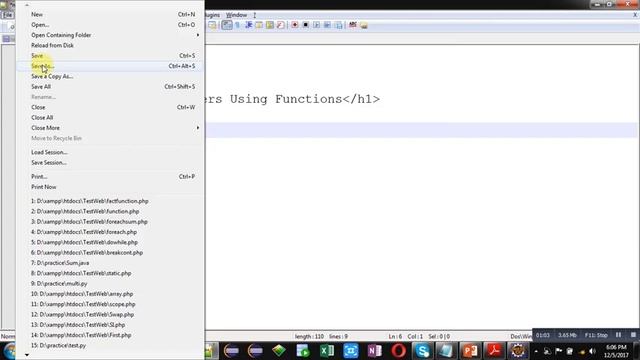640x360 pixels.
Task: Click the 'length : 110' status bar entry
Action: click(309, 336)
